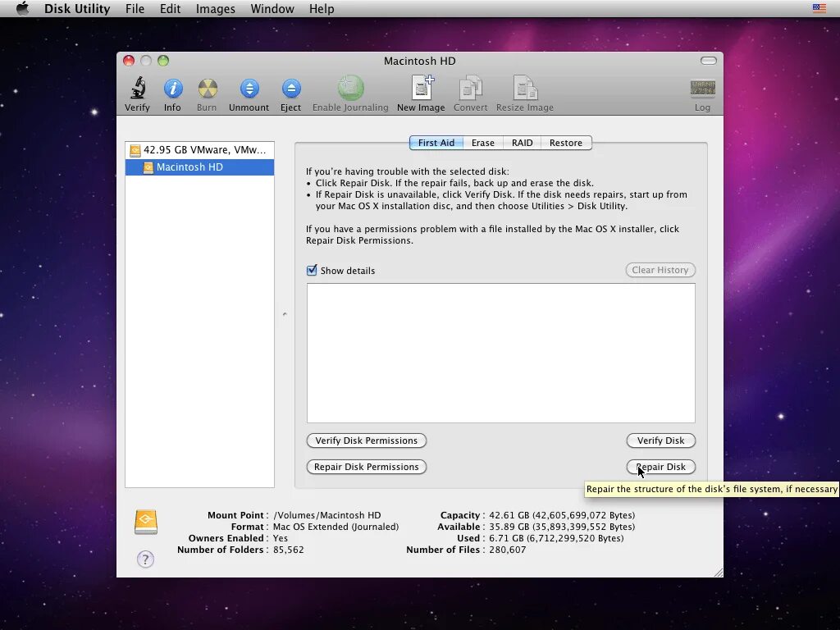Viewport: 840px width, 630px height.
Task: Uncheck the Show details checkbox
Action: click(312, 270)
